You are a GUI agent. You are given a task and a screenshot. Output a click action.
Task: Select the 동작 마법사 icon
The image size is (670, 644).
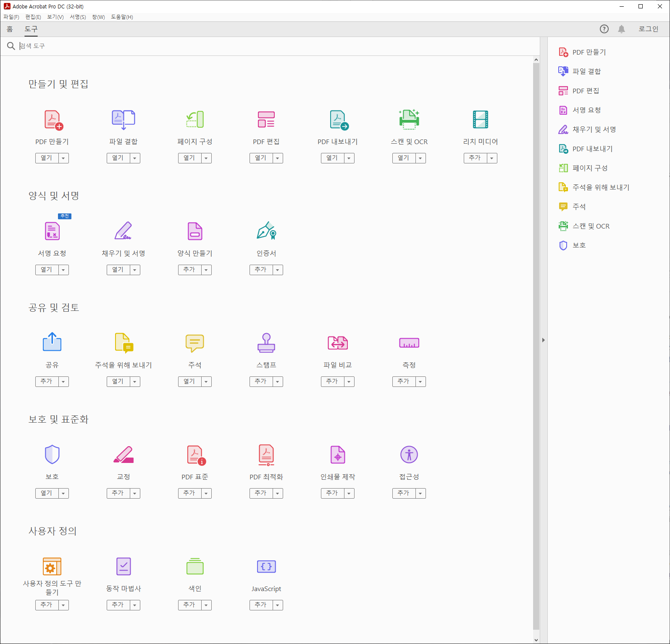point(123,566)
